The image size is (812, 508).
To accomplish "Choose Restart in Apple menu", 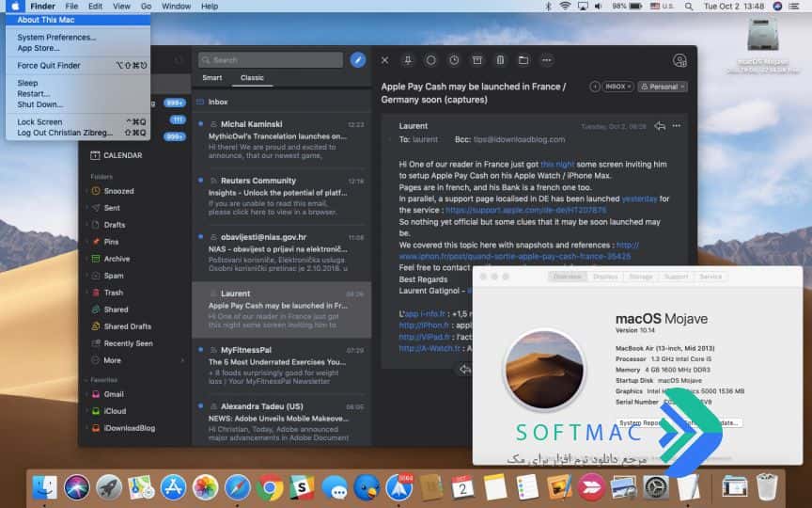I will [x=78, y=94].
